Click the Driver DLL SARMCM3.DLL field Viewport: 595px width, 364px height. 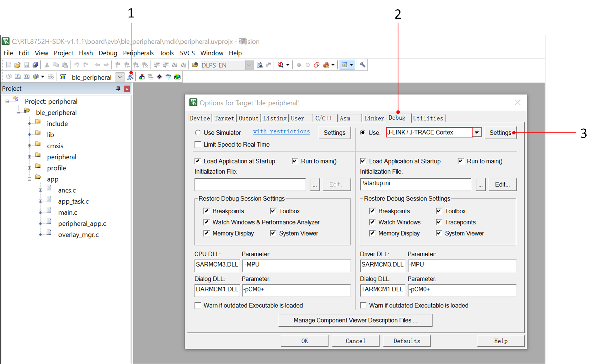(x=382, y=265)
